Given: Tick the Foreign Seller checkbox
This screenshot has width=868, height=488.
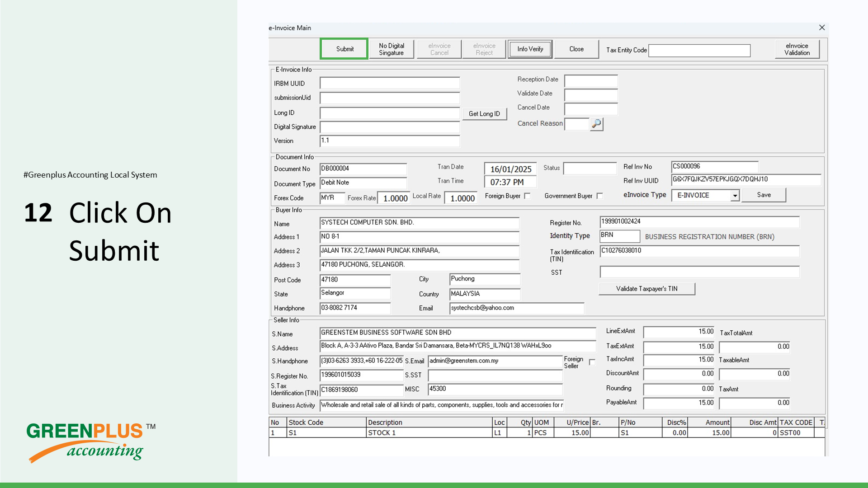Looking at the screenshot, I should [x=592, y=362].
